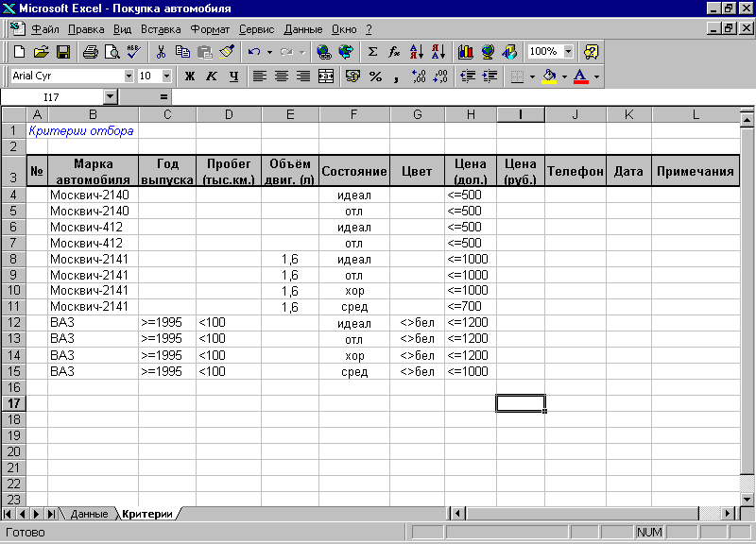The height and width of the screenshot is (544, 756).
Task: Jump to last sheet tab button
Action: [x=51, y=514]
